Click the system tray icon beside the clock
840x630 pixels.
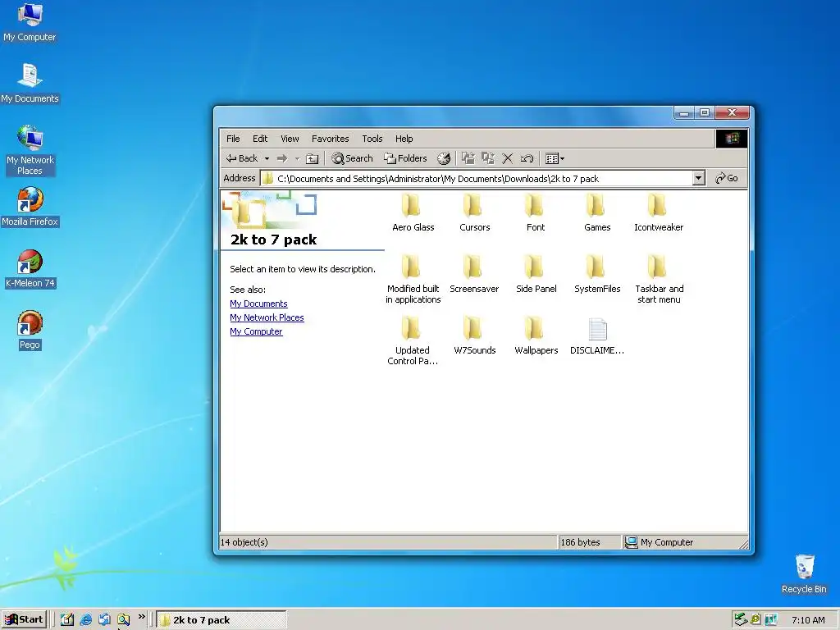[x=771, y=620]
